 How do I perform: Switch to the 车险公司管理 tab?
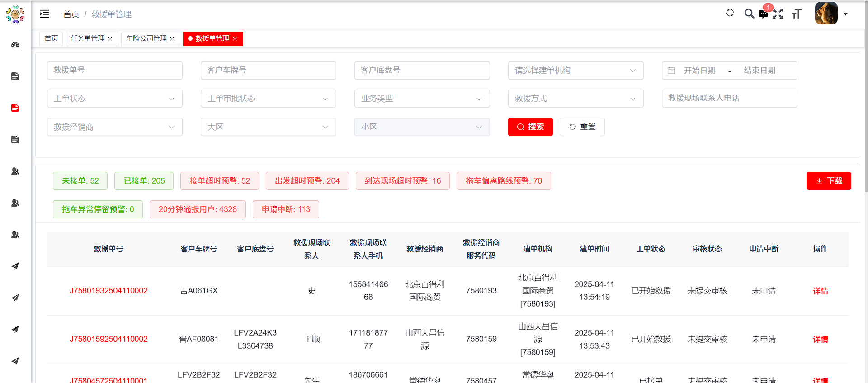(x=146, y=39)
